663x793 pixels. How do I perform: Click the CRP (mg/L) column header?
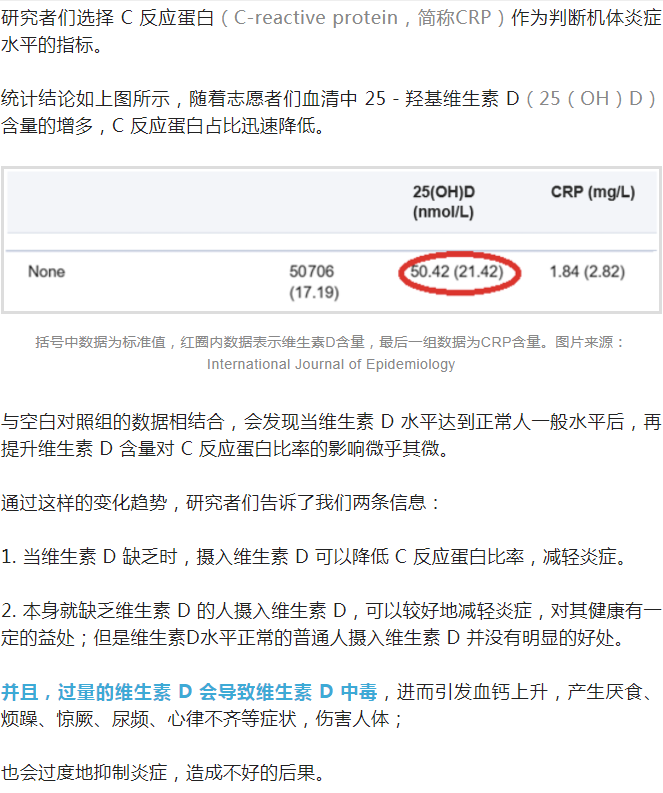pos(592,192)
